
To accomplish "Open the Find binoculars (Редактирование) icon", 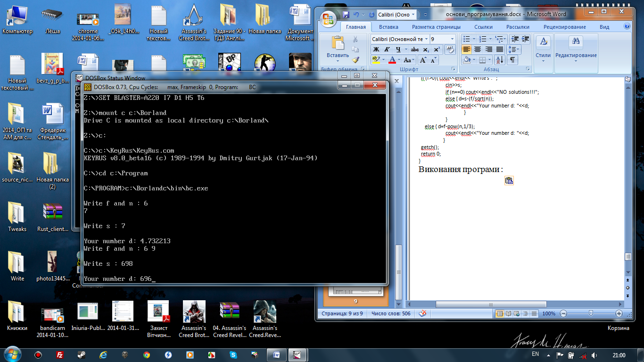I will [x=576, y=42].
